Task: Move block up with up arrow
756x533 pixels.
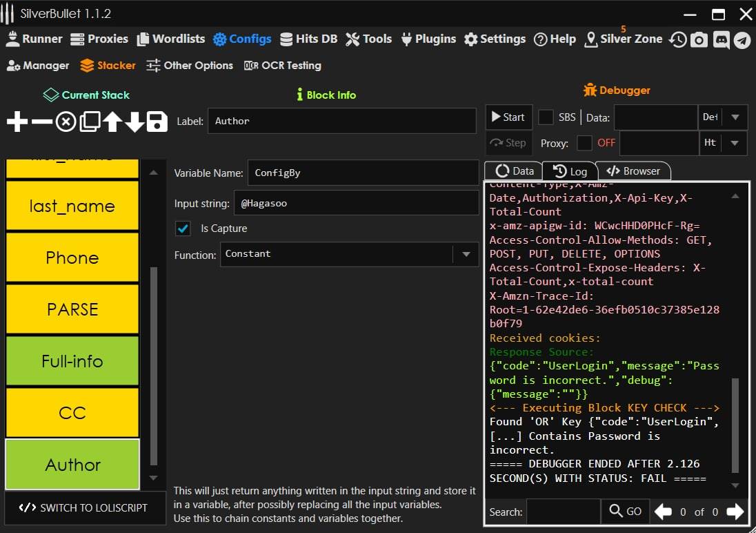Action: point(112,122)
